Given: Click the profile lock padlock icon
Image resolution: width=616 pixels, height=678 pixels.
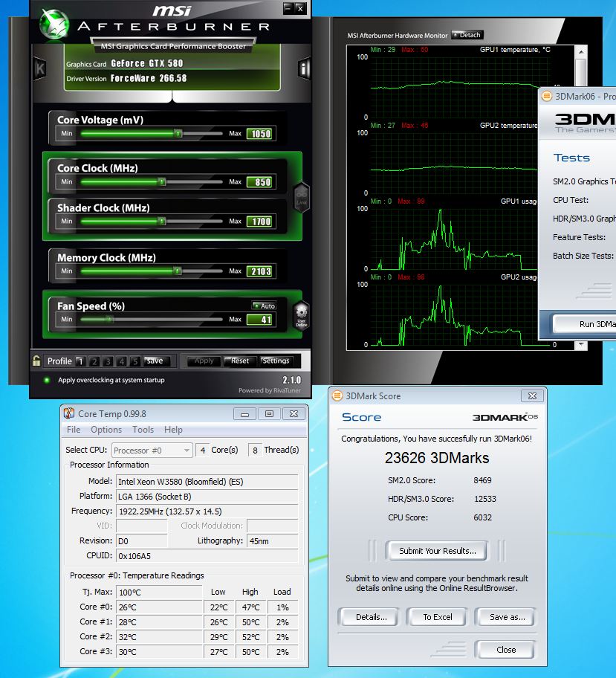Looking at the screenshot, I should tap(36, 360).
